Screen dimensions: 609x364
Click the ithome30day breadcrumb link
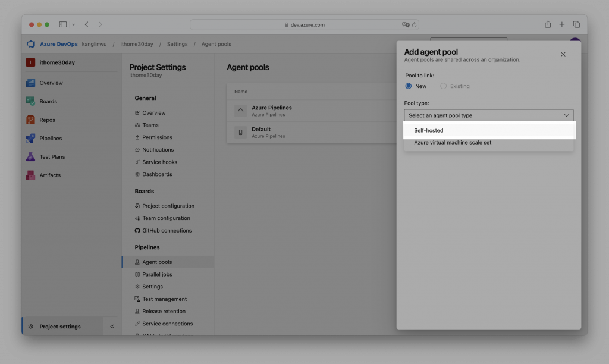tap(137, 44)
